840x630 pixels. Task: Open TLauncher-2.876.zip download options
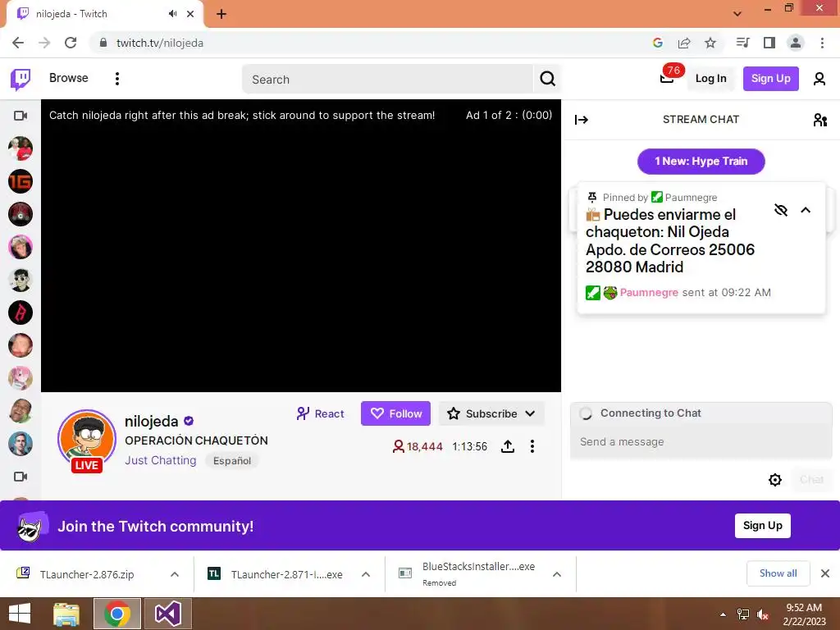coord(175,574)
